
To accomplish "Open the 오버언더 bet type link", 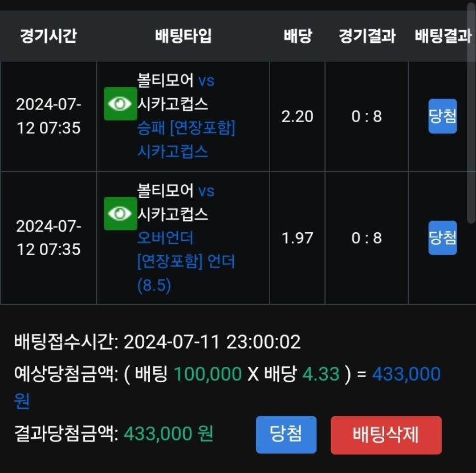I will pyautogui.click(x=165, y=237).
